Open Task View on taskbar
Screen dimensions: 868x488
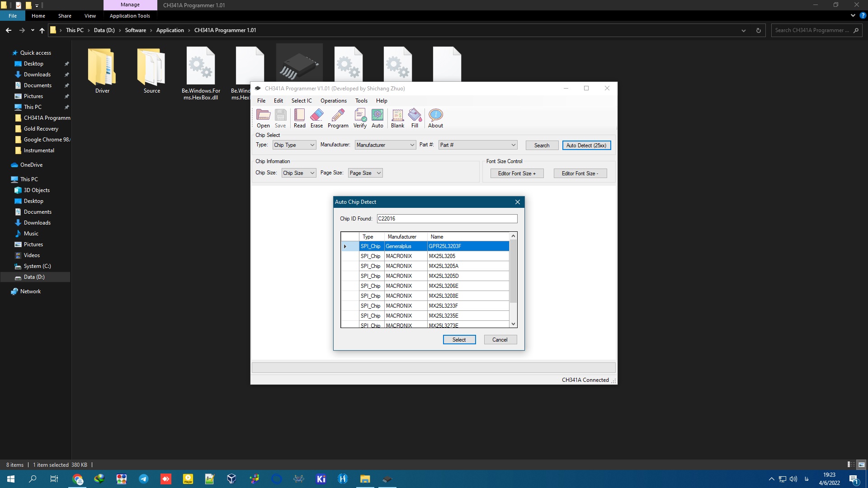coord(54,479)
